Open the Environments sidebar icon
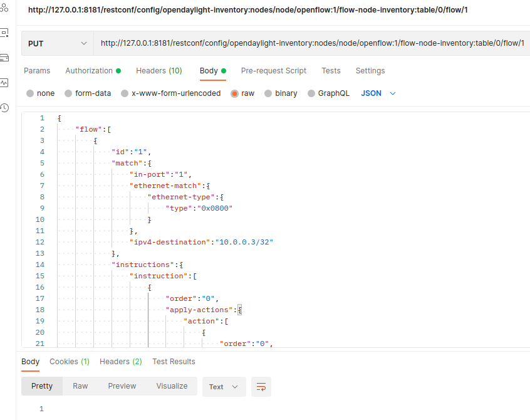The height and width of the screenshot is (420, 530). point(4,33)
